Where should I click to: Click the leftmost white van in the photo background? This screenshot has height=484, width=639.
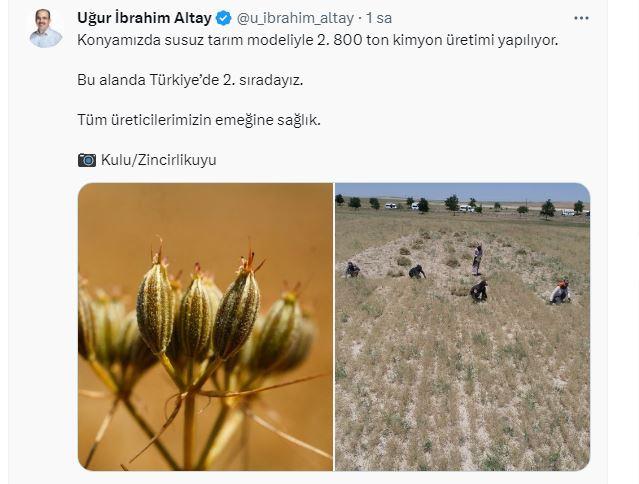click(x=390, y=206)
